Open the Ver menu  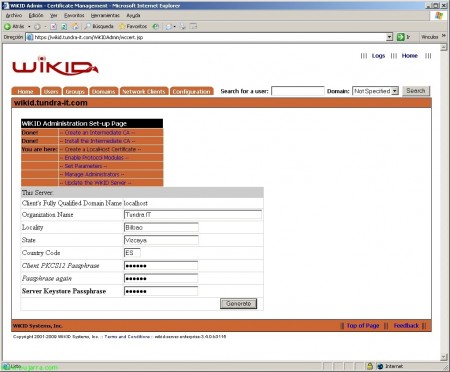point(53,15)
